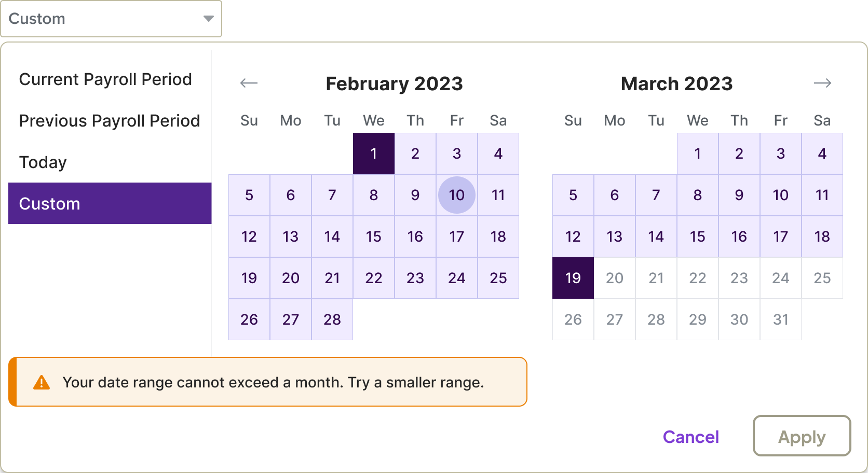
Task: Pick March 19 end date
Action: (573, 278)
